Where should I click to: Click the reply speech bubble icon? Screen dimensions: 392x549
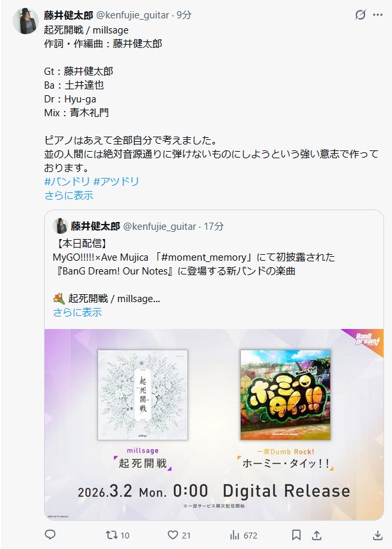[51, 535]
